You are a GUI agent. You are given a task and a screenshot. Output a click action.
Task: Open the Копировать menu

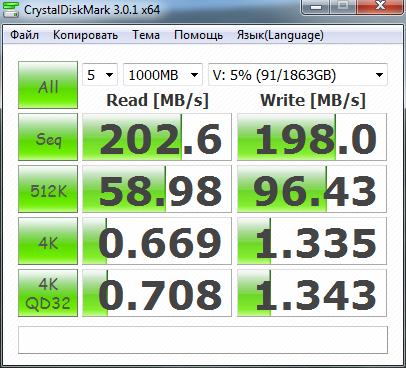tap(85, 35)
